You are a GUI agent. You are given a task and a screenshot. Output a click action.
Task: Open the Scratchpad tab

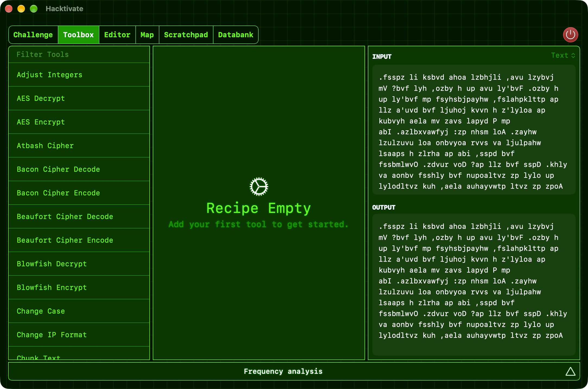coord(186,35)
